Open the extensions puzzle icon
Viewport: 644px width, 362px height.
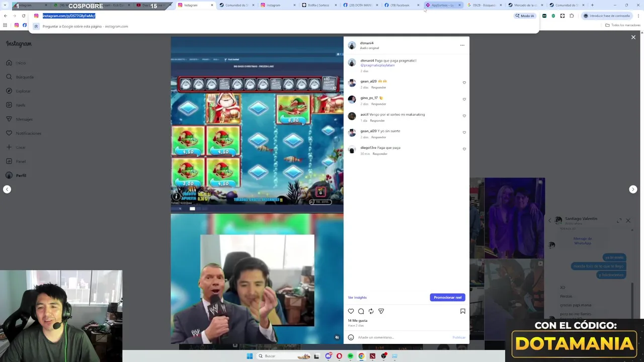coord(572,16)
